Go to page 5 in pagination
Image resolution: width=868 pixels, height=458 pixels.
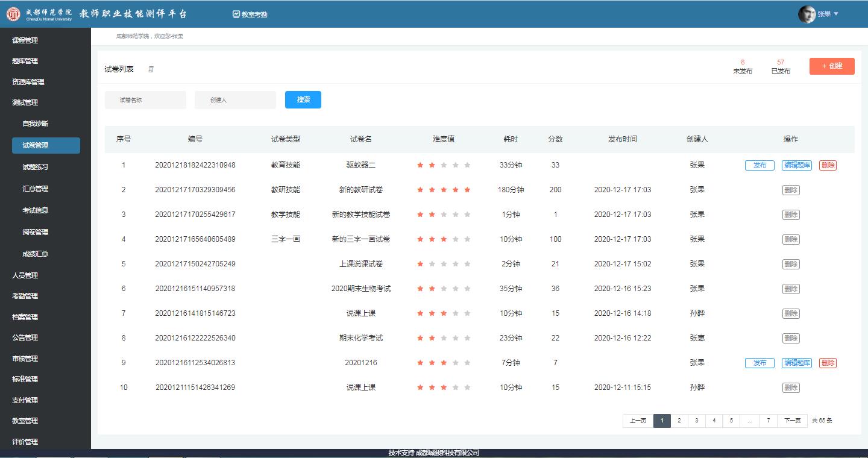732,421
